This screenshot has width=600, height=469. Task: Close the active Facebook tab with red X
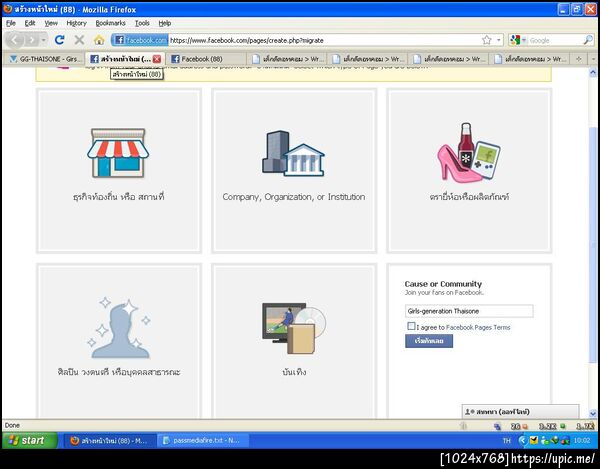pos(157,59)
